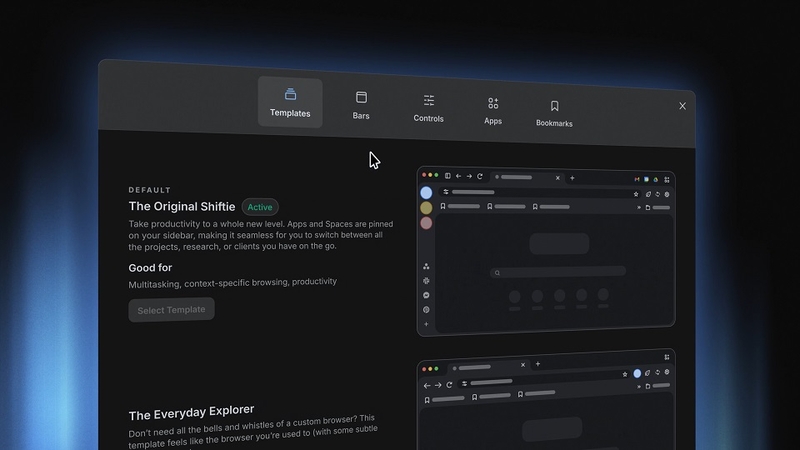Click the DEFAULT label
800x450 pixels.
click(x=149, y=190)
